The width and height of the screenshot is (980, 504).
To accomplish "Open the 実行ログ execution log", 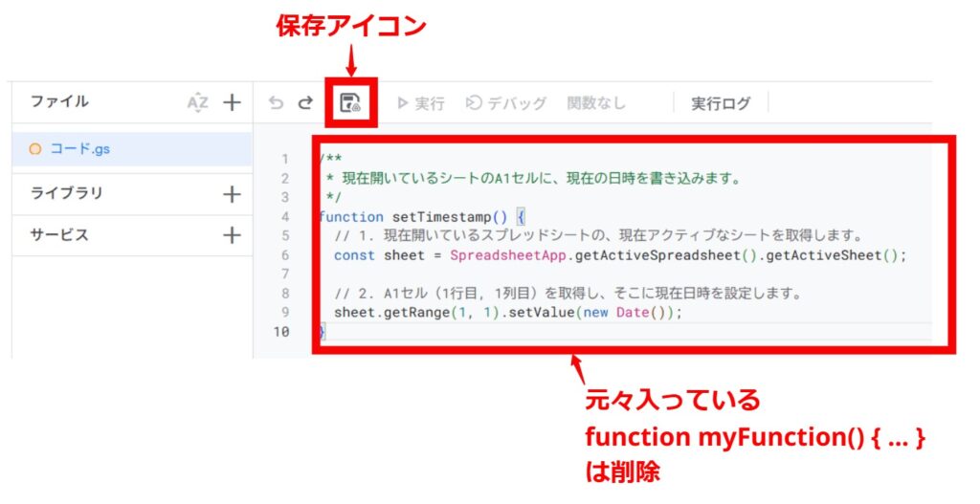I will pyautogui.click(x=721, y=103).
